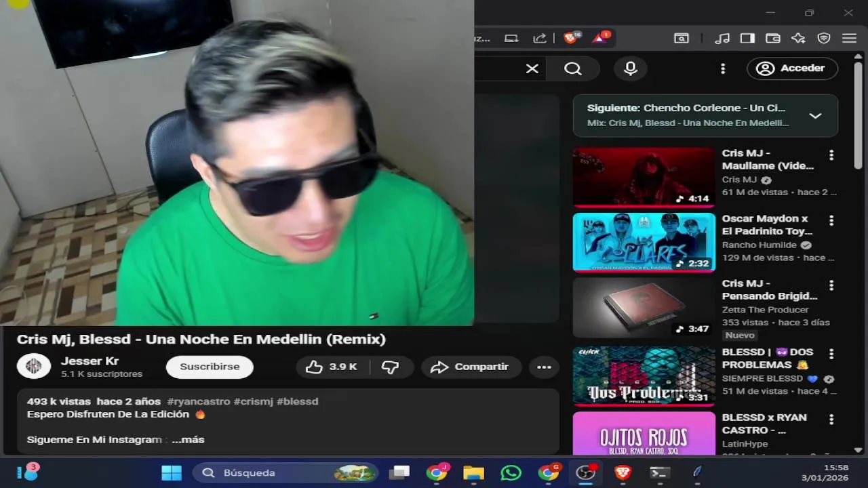Click the Acceder sign-in button
Viewport: 868px width, 488px height.
tap(792, 68)
